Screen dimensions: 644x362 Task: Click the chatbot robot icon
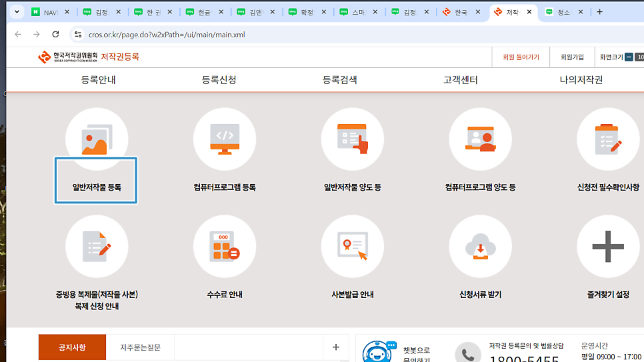[379, 352]
